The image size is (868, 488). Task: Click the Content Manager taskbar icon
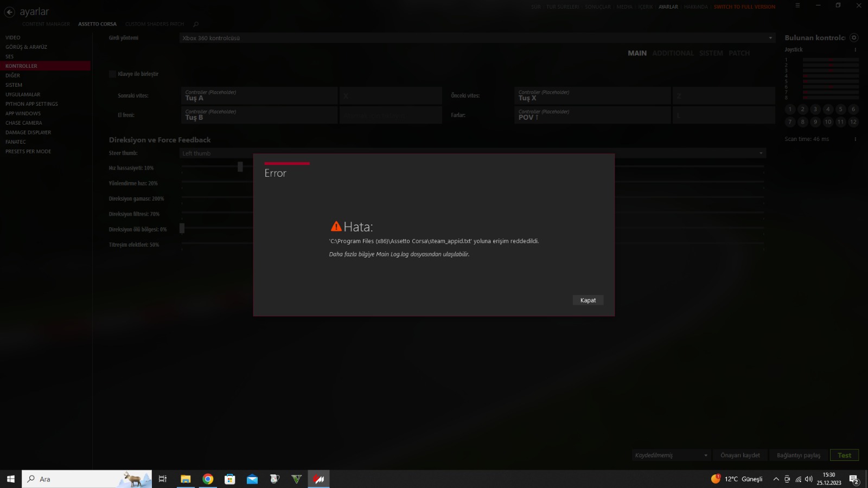318,479
